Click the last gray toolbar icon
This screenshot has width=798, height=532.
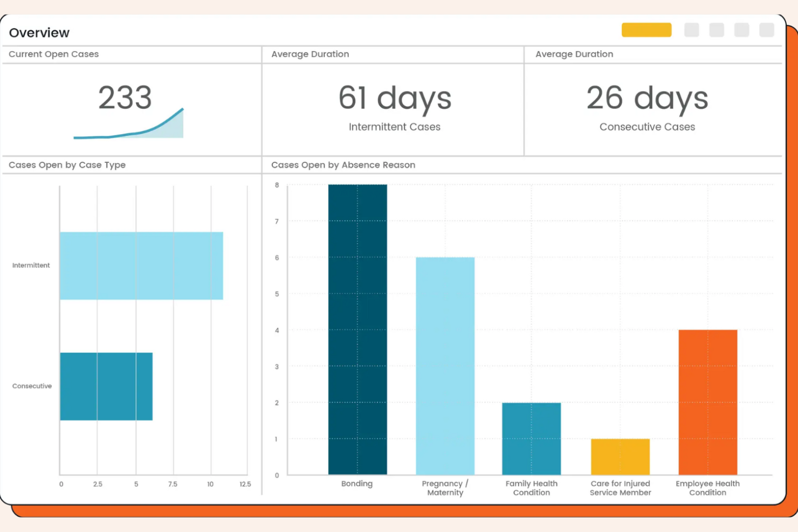tap(766, 30)
